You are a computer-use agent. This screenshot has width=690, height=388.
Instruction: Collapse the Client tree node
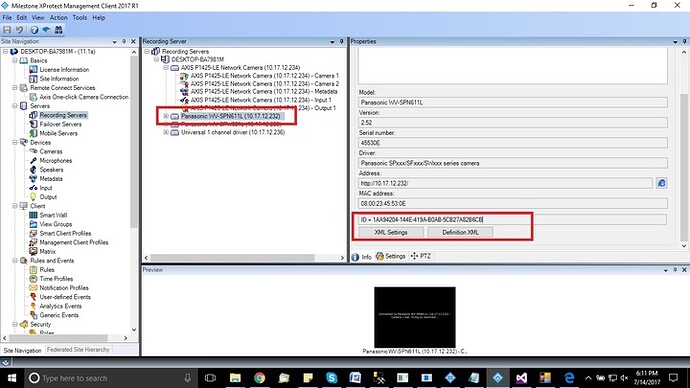(15, 206)
